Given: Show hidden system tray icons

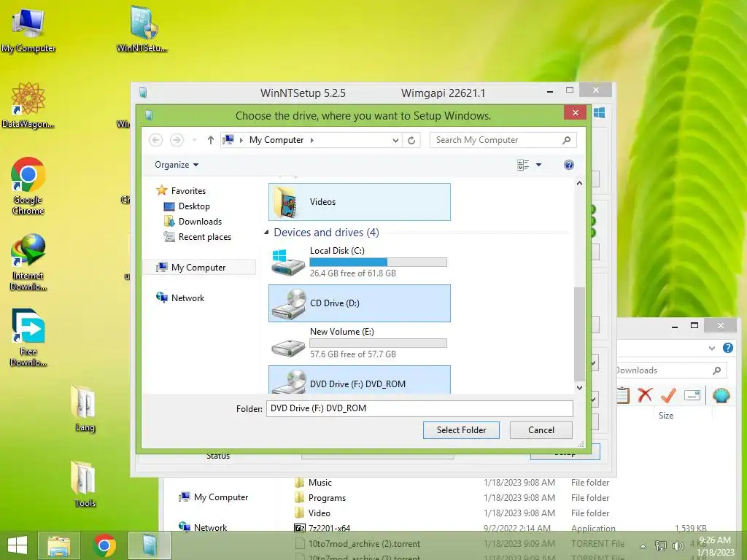Looking at the screenshot, I should pyautogui.click(x=643, y=546).
